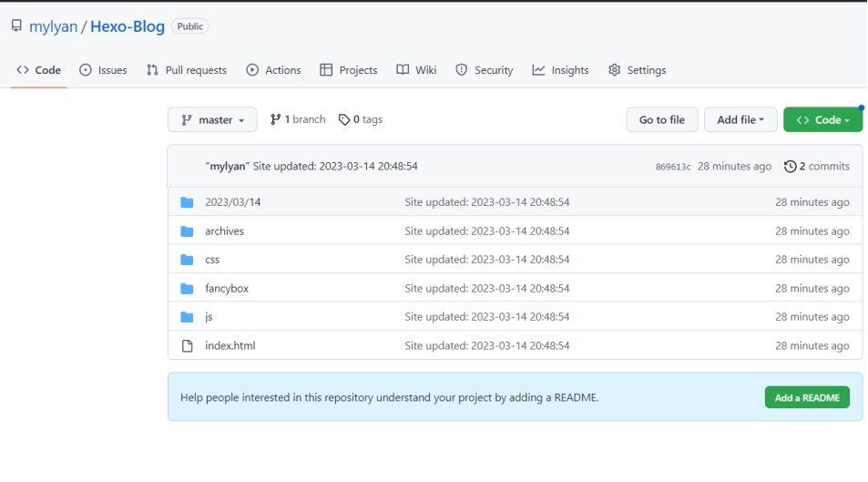Click the file icon for index.html
Viewport: 868px width, 482px height.
(x=188, y=346)
